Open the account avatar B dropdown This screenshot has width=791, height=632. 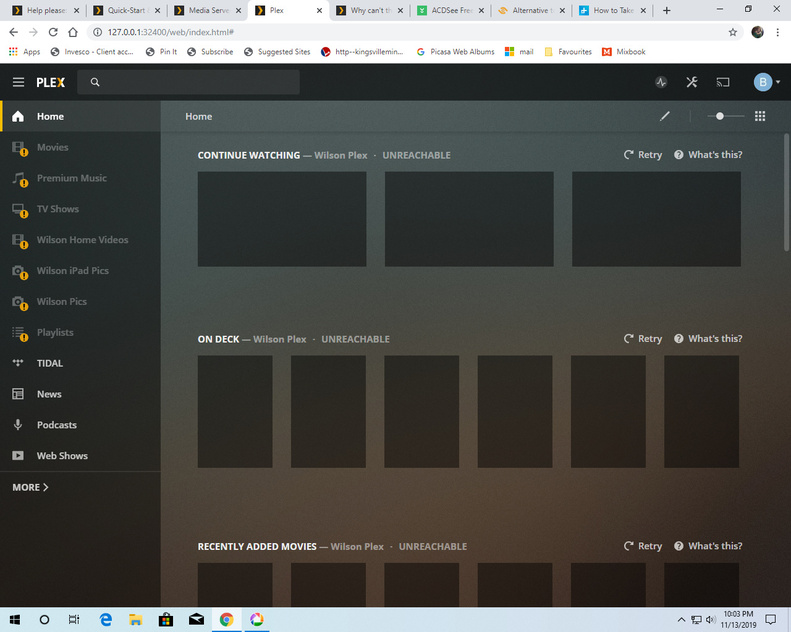tap(766, 82)
